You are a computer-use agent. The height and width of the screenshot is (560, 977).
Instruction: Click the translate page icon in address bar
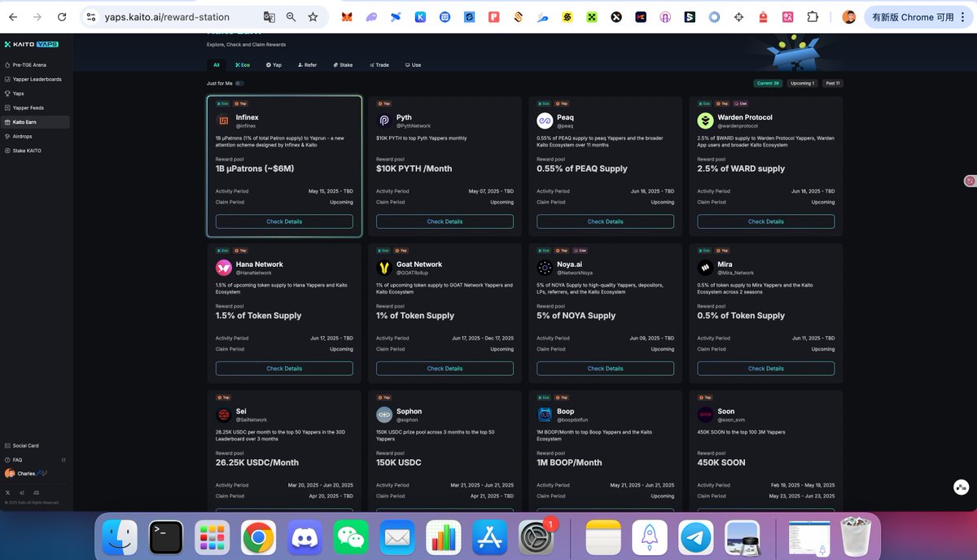coord(269,17)
